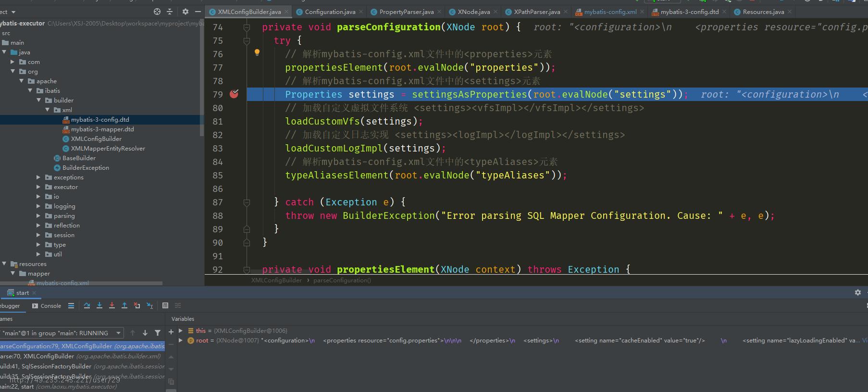The width and height of the screenshot is (868, 392).
Task: Hide the Project panel with the minus icon
Action: pos(198,12)
